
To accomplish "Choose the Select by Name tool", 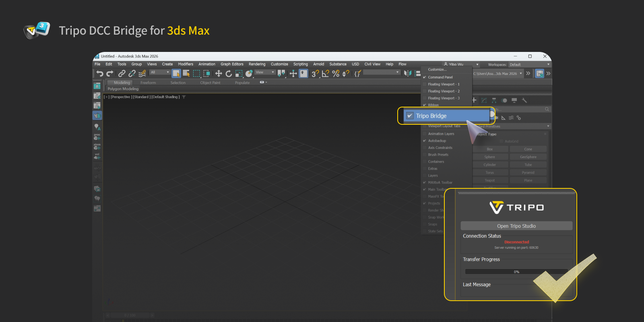I will click(186, 73).
